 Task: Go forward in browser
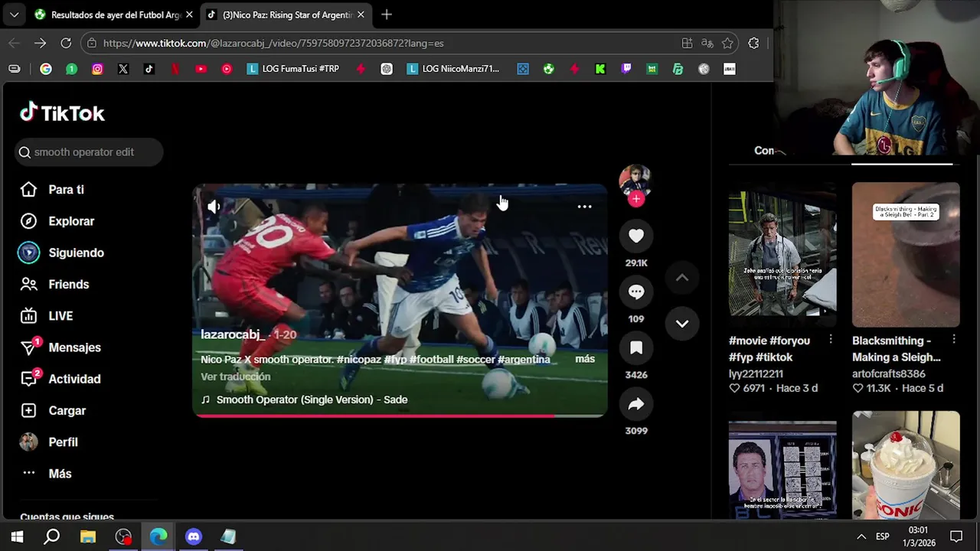pos(40,44)
